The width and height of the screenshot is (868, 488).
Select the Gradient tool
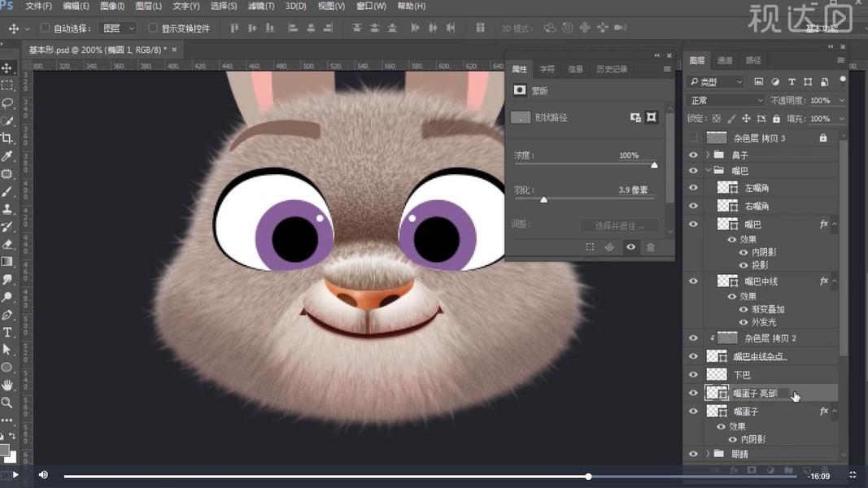pos(7,262)
